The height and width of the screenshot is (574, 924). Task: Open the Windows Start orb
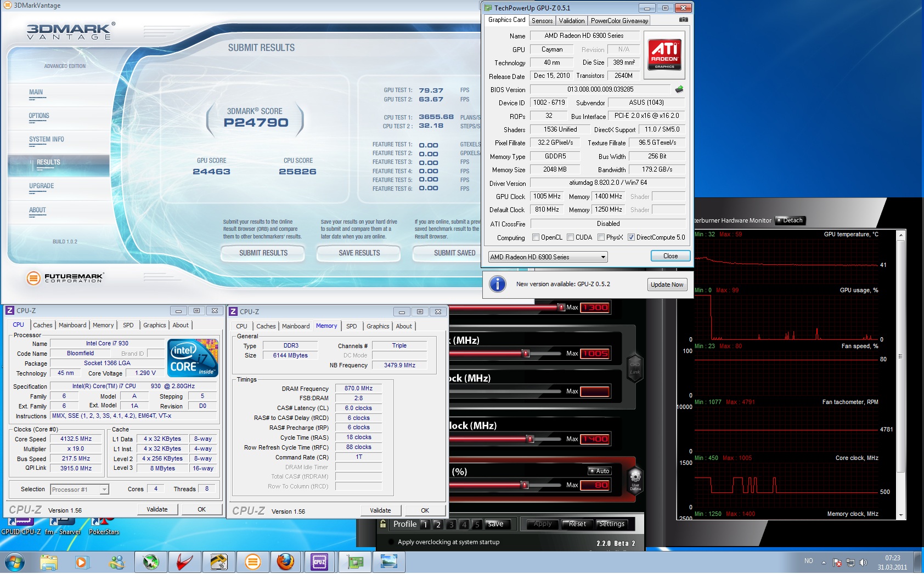(x=14, y=562)
